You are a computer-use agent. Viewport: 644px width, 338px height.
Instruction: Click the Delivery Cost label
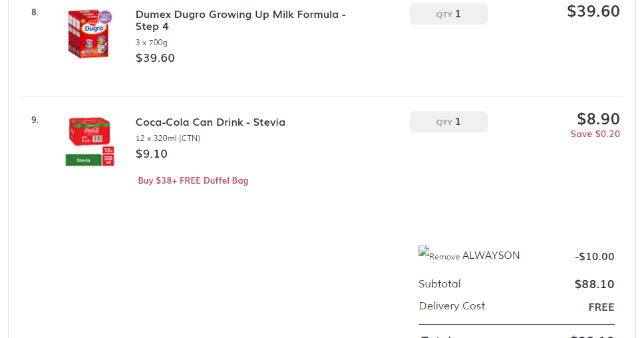[452, 306]
